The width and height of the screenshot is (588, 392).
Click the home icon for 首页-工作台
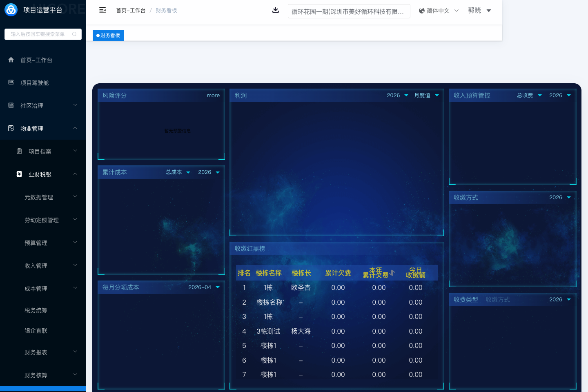(11, 60)
